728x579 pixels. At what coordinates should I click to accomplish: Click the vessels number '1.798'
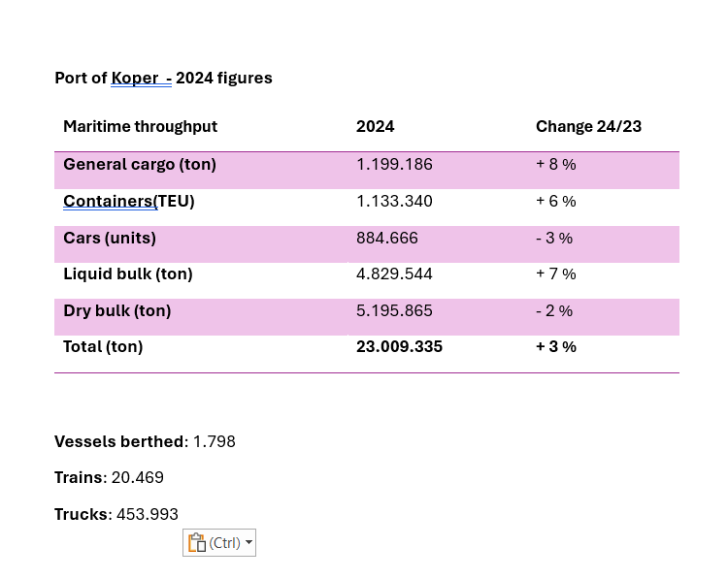pos(215,441)
